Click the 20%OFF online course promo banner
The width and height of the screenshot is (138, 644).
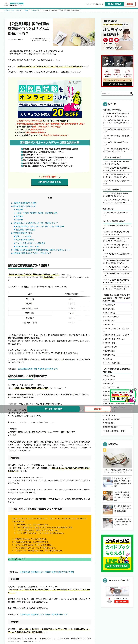[x=50, y=99]
